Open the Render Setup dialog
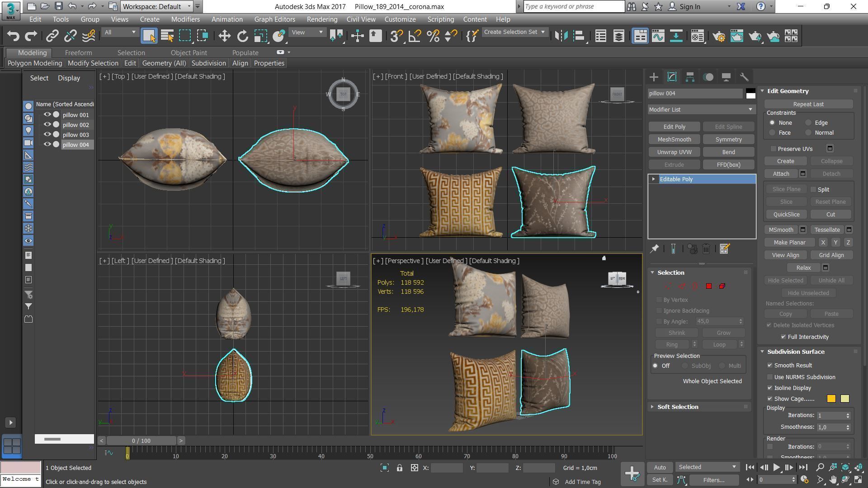This screenshot has height=488, width=868. click(718, 36)
